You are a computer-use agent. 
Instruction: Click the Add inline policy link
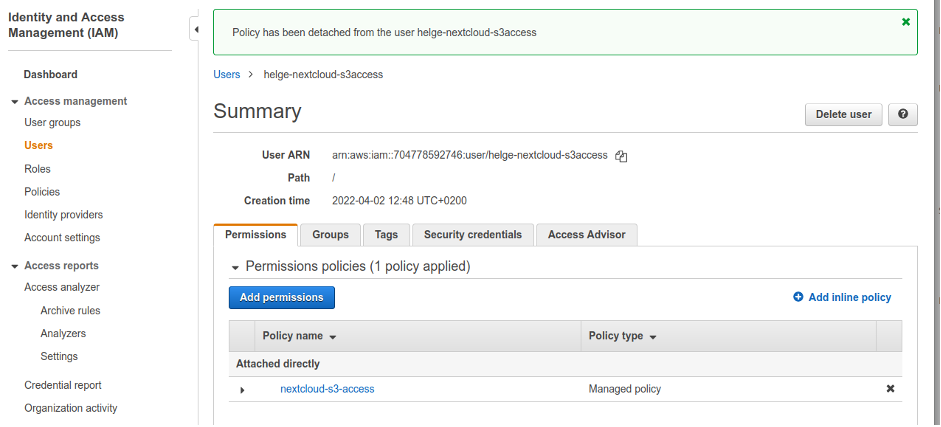click(850, 297)
